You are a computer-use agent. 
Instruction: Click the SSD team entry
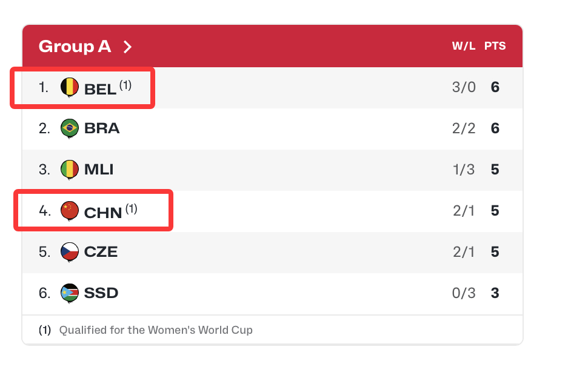pyautogui.click(x=101, y=293)
